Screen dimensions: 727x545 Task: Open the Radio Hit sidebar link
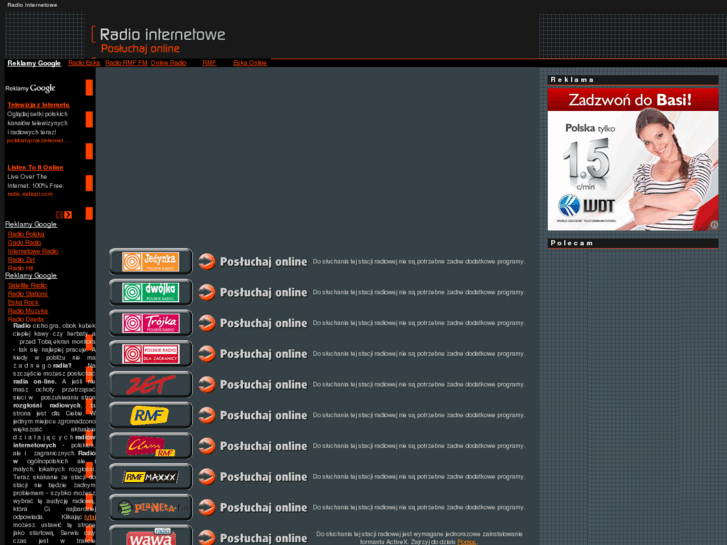click(x=20, y=268)
